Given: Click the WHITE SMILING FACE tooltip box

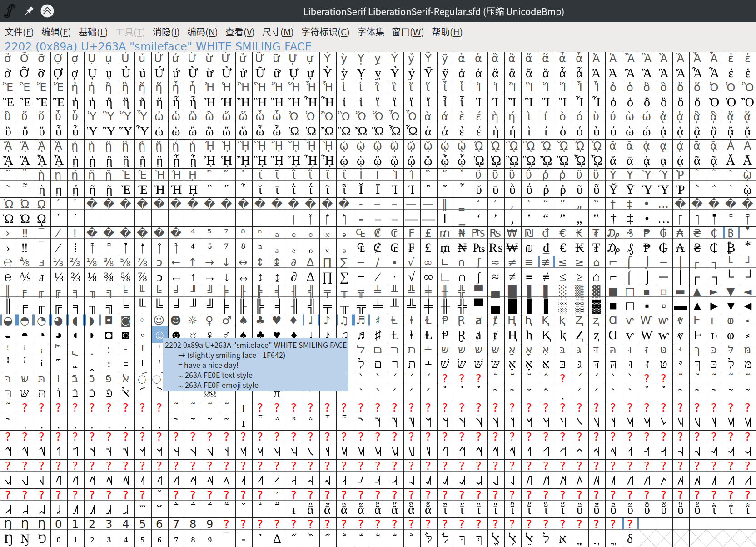Looking at the screenshot, I should coord(256,365).
